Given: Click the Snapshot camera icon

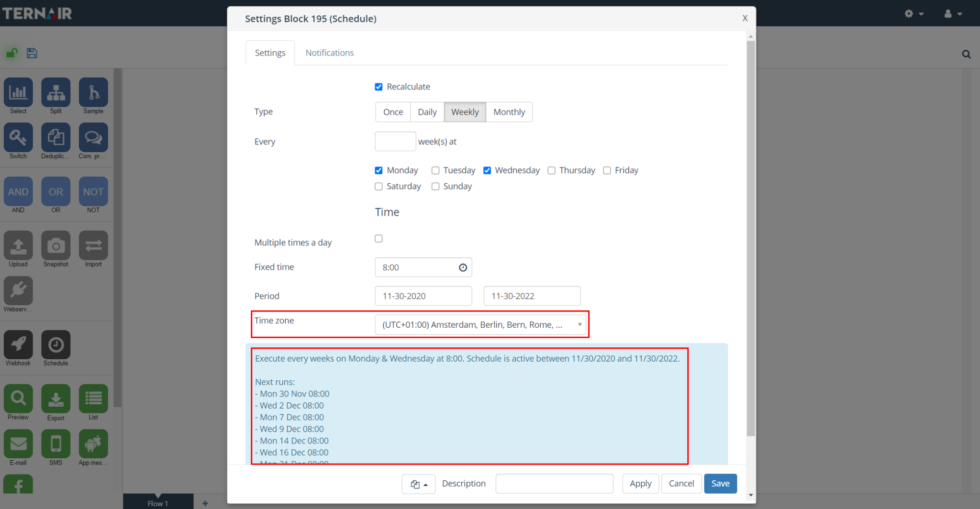Looking at the screenshot, I should [56, 246].
